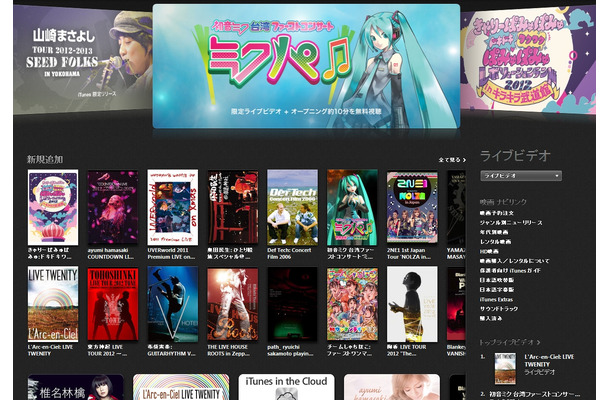The height and width of the screenshot is (400, 610).
Task: Open the 日本語吹替版 sidebar link
Action: click(x=497, y=280)
